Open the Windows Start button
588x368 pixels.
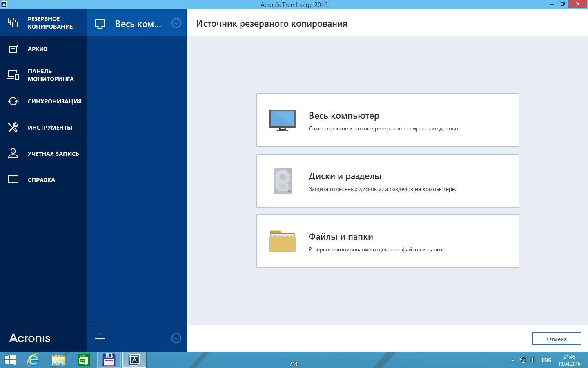10,360
